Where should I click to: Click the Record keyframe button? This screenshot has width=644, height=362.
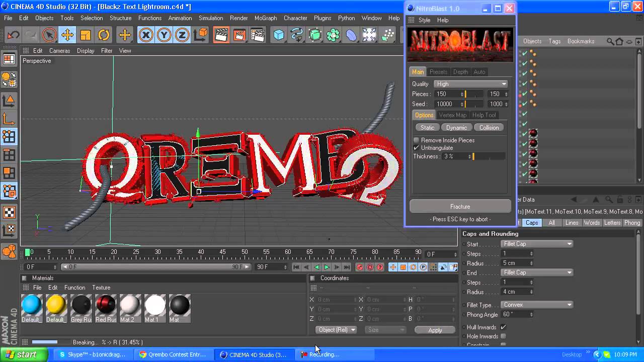tap(360, 267)
